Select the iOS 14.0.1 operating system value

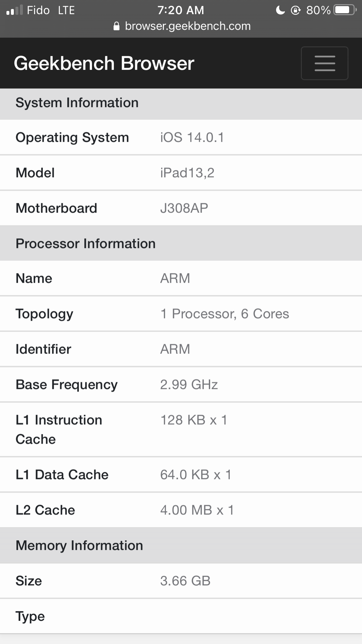coord(192,137)
